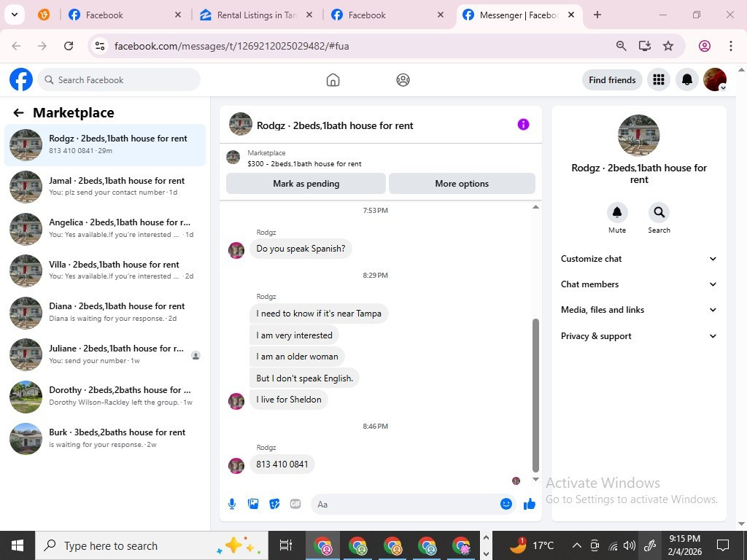Choose a GIF icon
Viewport: 747px width, 560px height.
tap(295, 504)
